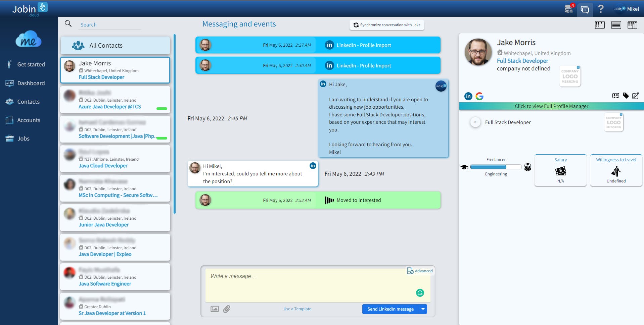Click the paperclip attachment icon

coord(227,309)
